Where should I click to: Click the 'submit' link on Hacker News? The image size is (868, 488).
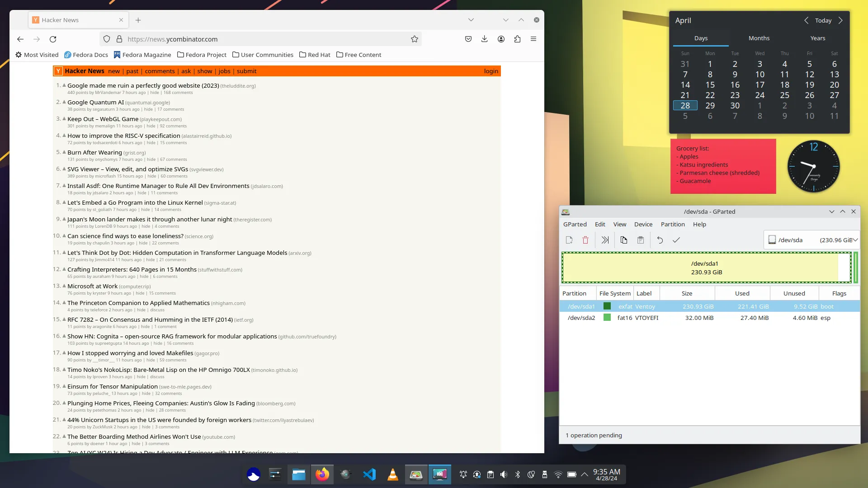(246, 71)
